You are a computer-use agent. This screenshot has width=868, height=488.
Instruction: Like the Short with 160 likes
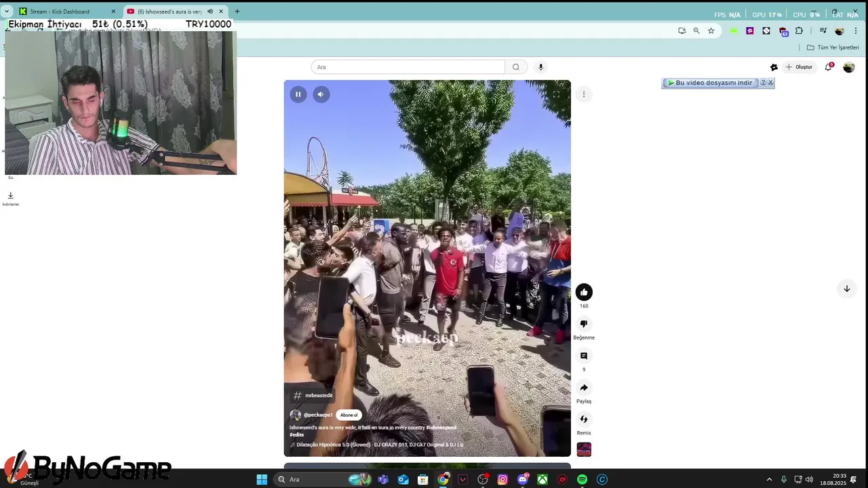pyautogui.click(x=584, y=292)
